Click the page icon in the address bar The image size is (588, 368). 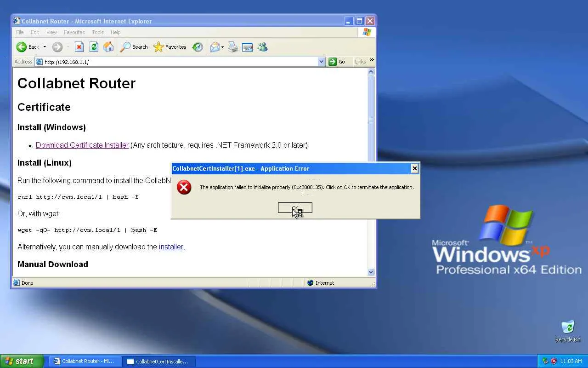point(40,62)
